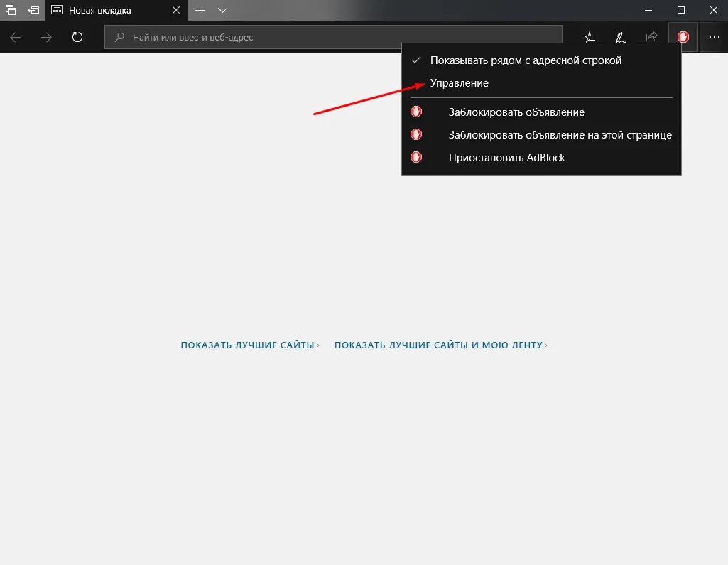Close the browser window
Viewport: 728px width, 565px height.
(714, 10)
